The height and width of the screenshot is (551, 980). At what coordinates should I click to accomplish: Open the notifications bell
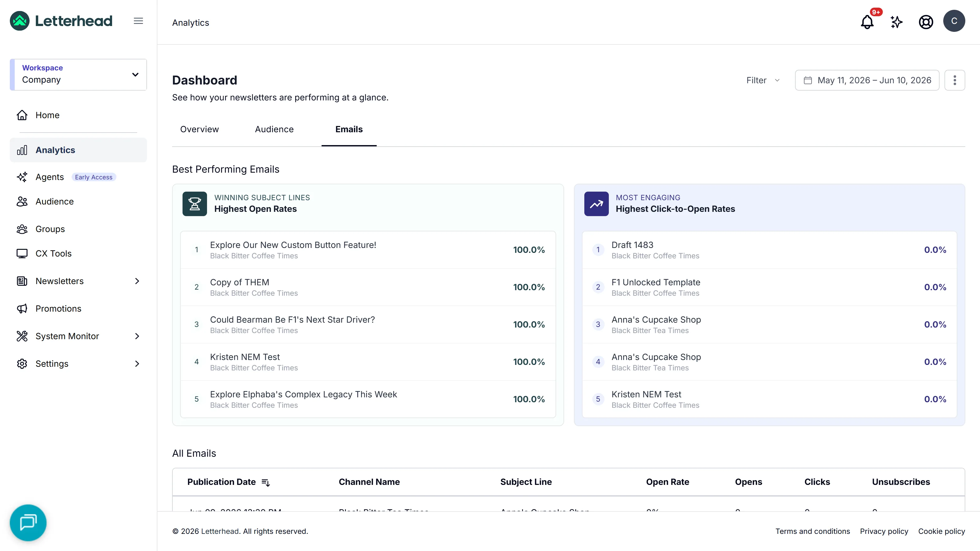click(867, 22)
